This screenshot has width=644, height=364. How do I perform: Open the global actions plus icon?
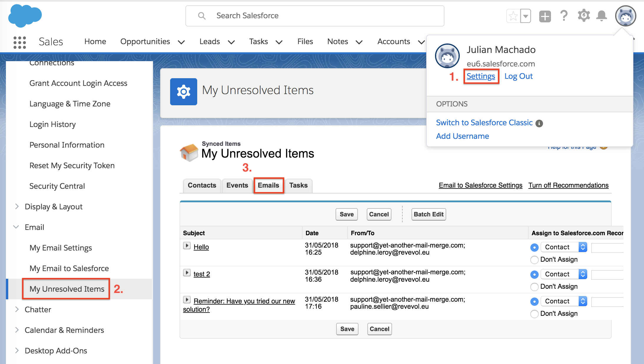(545, 16)
